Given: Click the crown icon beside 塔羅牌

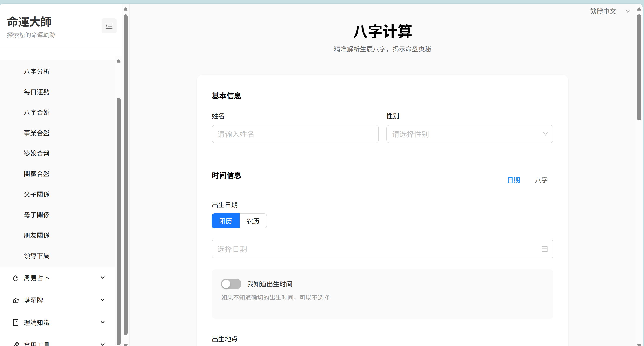Looking at the screenshot, I should 16,300.
